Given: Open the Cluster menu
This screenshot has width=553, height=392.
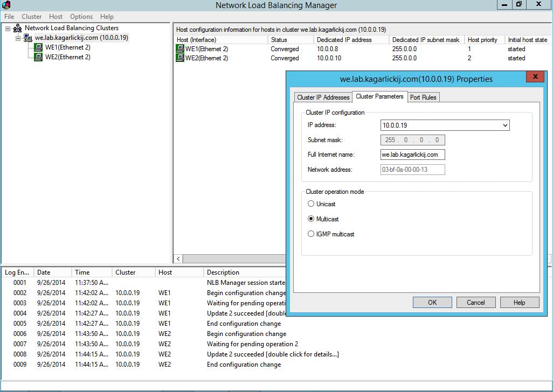Looking at the screenshot, I should pos(31,17).
